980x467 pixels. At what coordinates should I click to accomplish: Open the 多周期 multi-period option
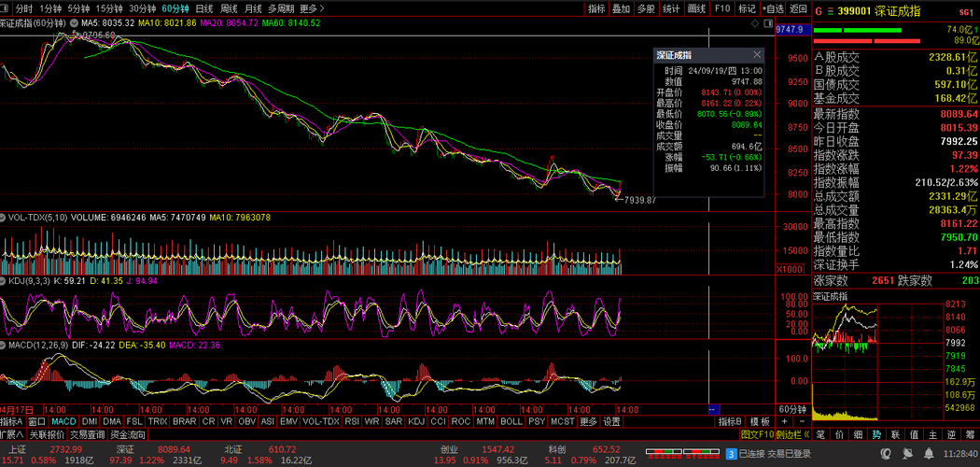(x=279, y=8)
